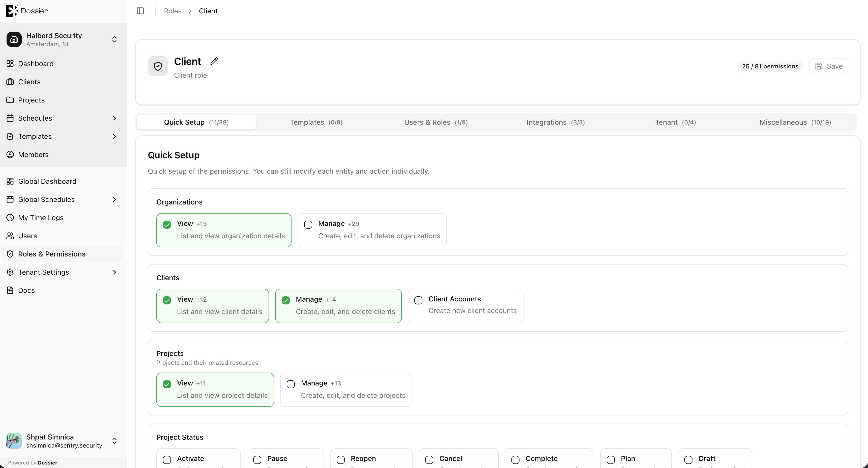Screen dimensions: 868x468
Task: Switch to the Users & Roles tab
Action: (x=436, y=122)
